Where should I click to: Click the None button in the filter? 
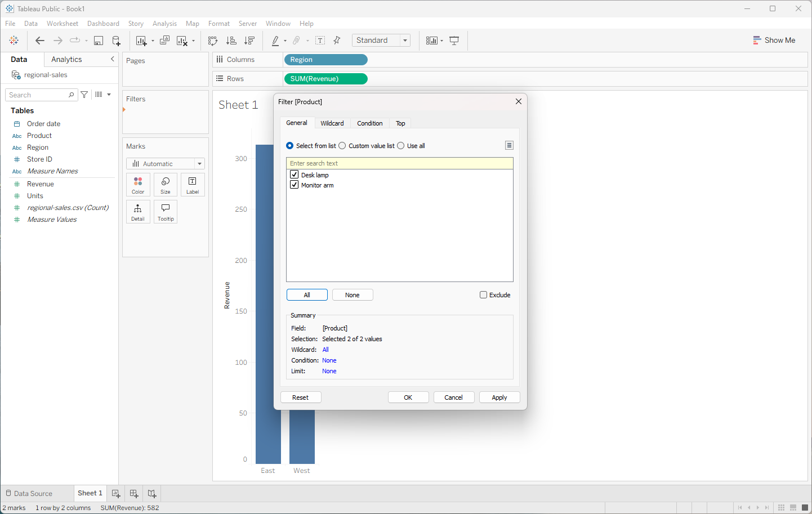353,295
